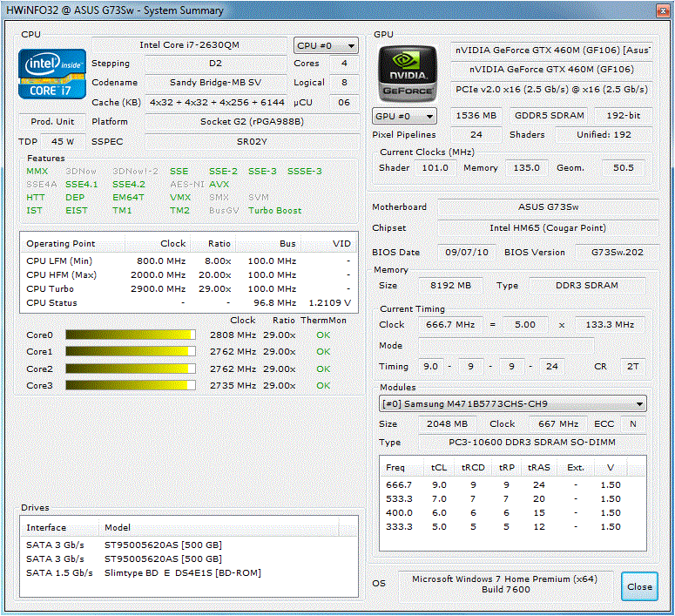Select the 333.3 frequency timing row
The height and width of the screenshot is (616, 675).
tap(513, 526)
